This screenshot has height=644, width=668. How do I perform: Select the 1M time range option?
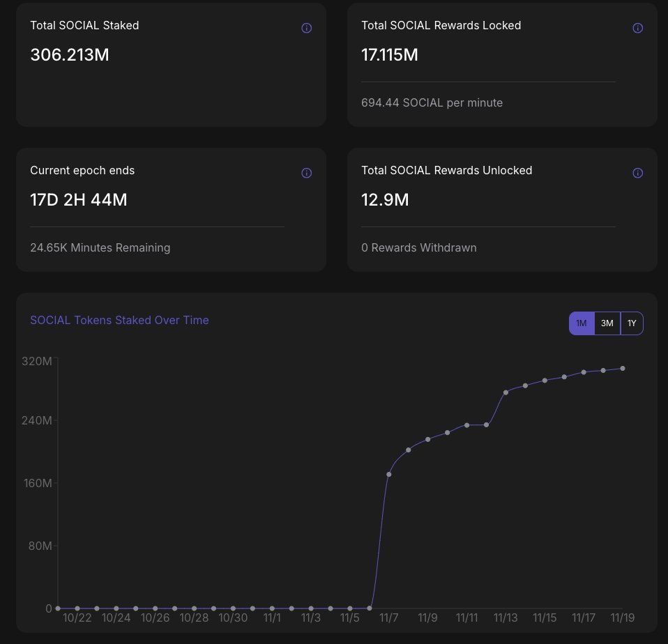582,323
